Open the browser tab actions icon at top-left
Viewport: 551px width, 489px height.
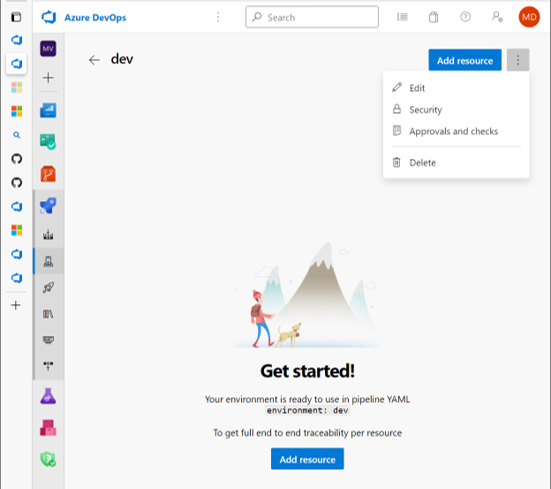click(16, 17)
